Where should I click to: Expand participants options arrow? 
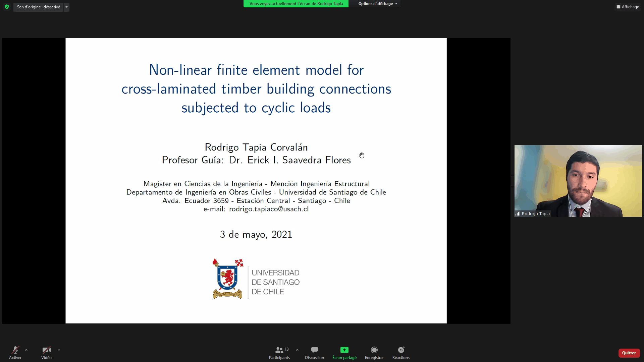click(297, 350)
